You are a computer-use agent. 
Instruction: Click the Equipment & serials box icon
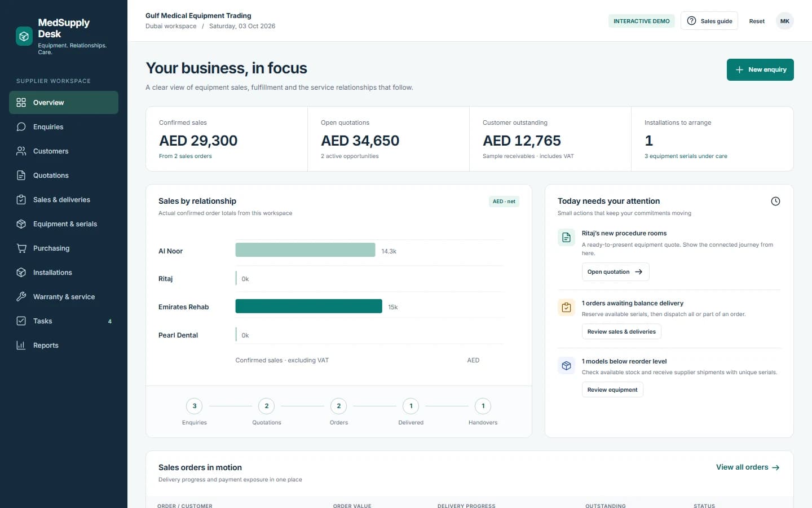click(x=21, y=224)
